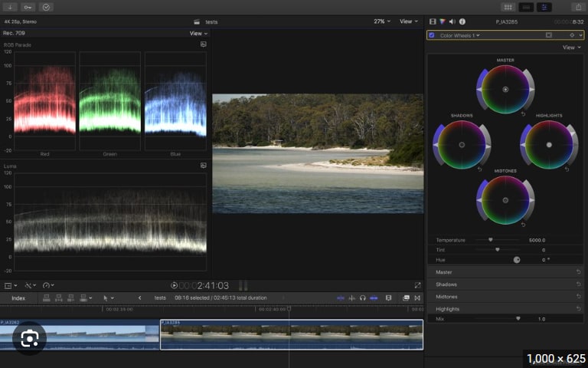
Task: Click the Mix value 1.0 field
Action: point(541,319)
